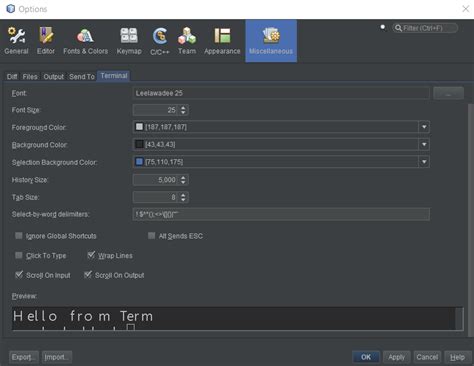The width and height of the screenshot is (474, 366).
Task: Click the Font Size value field
Action: point(156,110)
